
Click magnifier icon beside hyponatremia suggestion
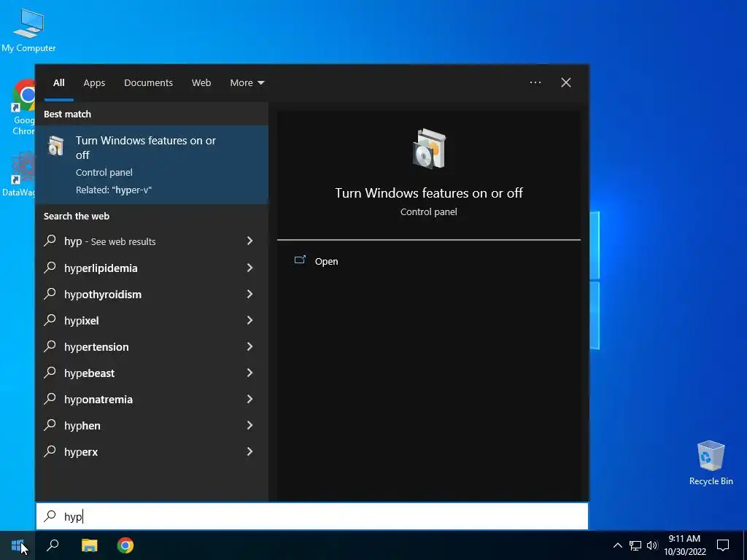click(x=50, y=398)
